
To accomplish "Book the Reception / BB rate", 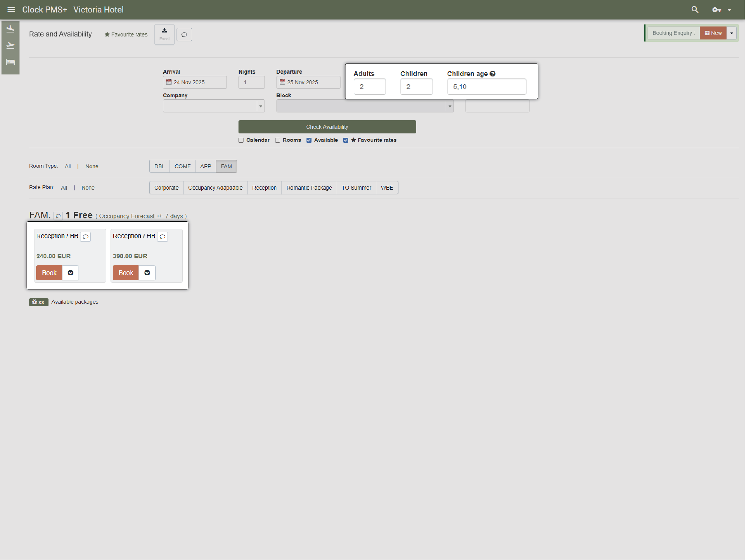I will click(x=49, y=273).
